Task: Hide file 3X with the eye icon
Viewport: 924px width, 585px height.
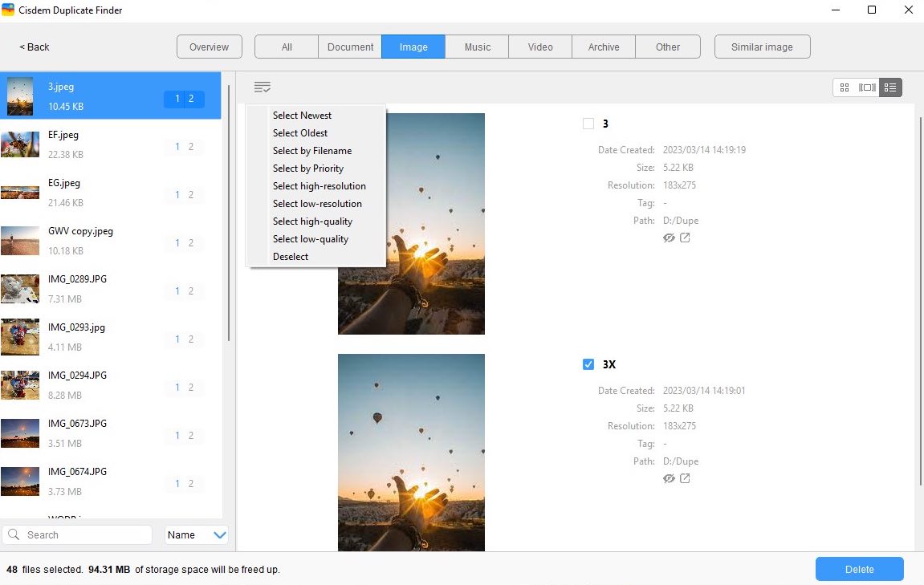Action: [669, 478]
